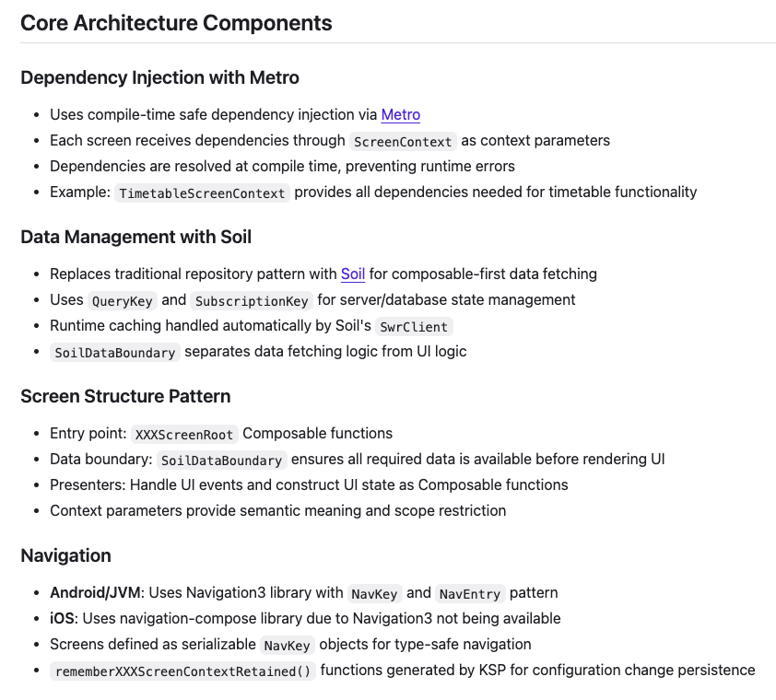Click the NavEntry code snippet
Image resolution: width=776 pixels, height=700 pixels.
(x=469, y=593)
